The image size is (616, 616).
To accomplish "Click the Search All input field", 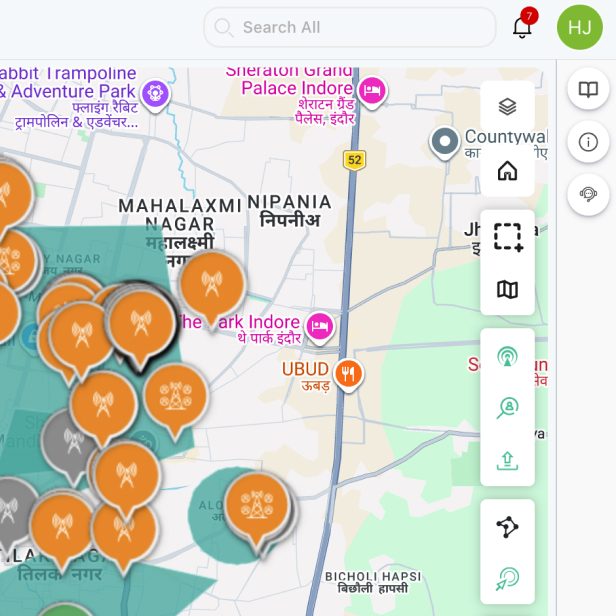I will [349, 27].
